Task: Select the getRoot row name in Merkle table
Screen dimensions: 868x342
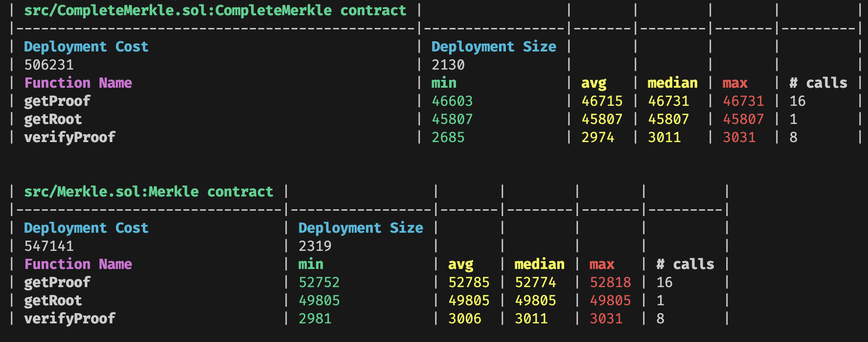Action: (x=53, y=300)
